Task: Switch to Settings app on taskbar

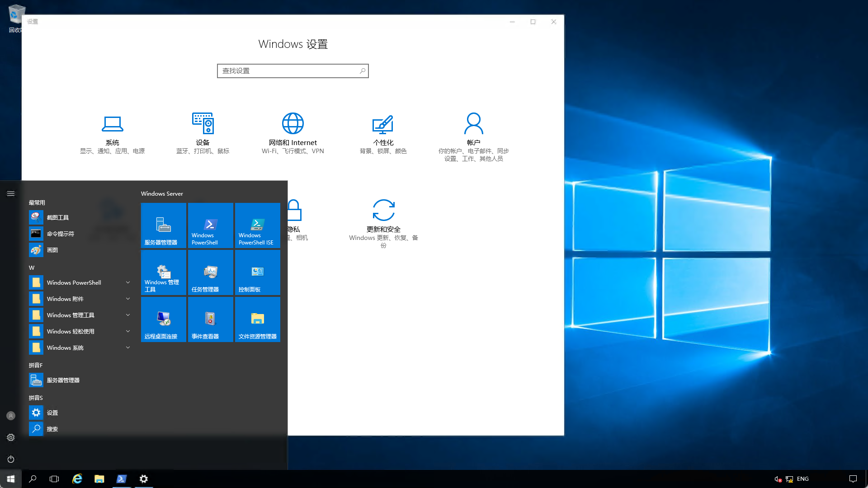Action: pos(144,479)
